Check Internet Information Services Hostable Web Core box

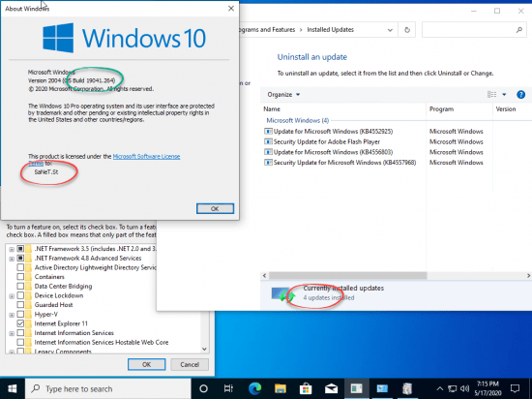point(20,342)
